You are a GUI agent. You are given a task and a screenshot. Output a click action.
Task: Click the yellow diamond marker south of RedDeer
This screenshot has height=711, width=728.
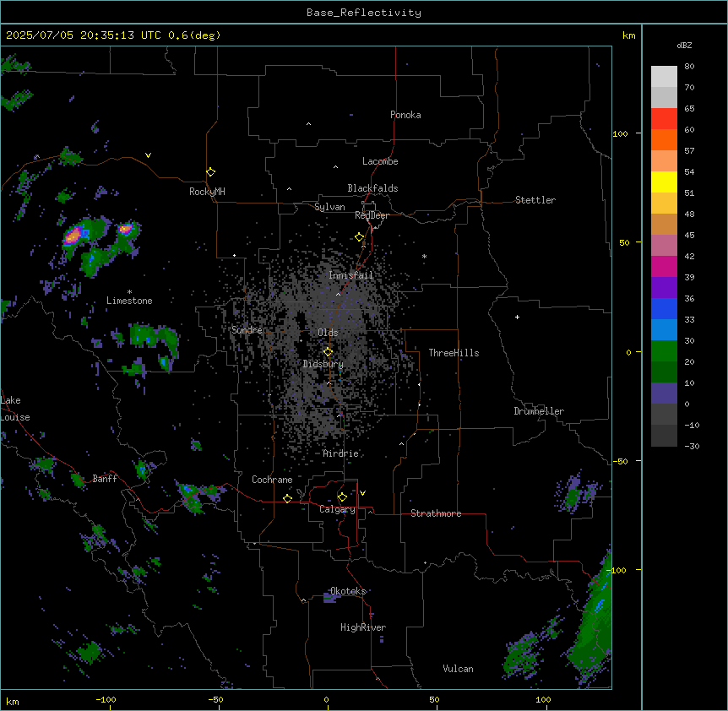click(359, 237)
